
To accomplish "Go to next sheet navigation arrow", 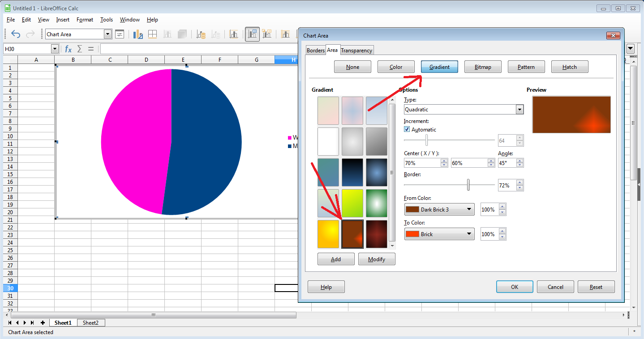I will tap(25, 322).
